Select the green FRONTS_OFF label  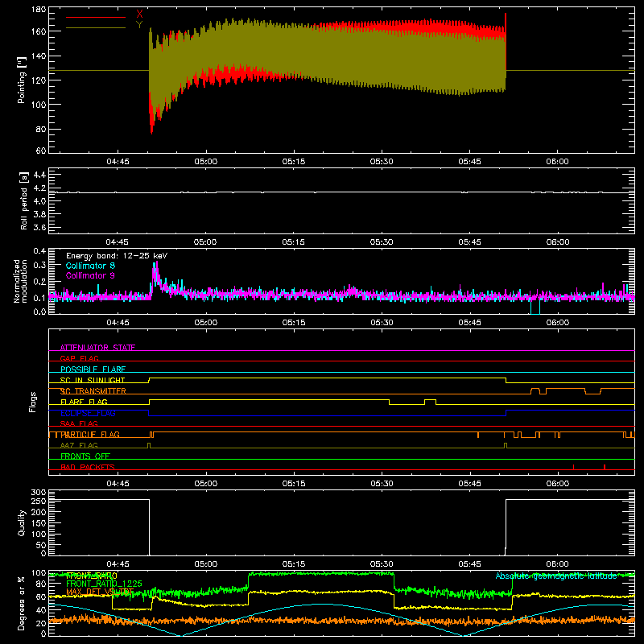point(85,456)
